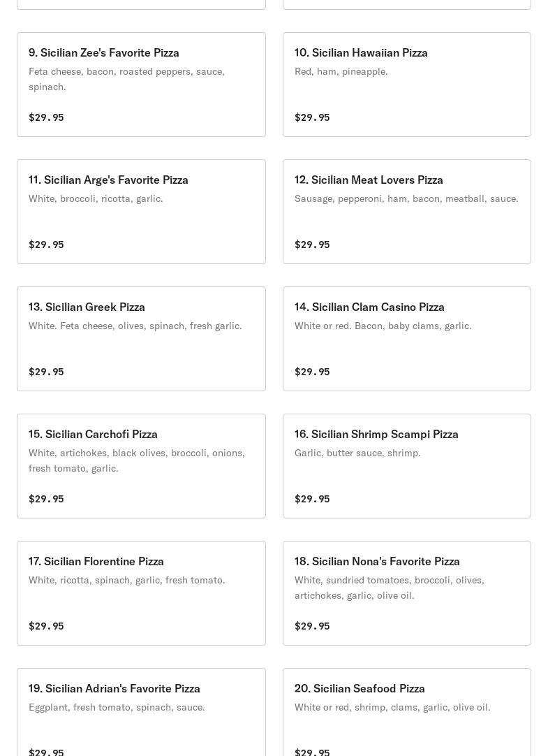Click the Sicilian Carchofi Pizza title

[x=93, y=435]
